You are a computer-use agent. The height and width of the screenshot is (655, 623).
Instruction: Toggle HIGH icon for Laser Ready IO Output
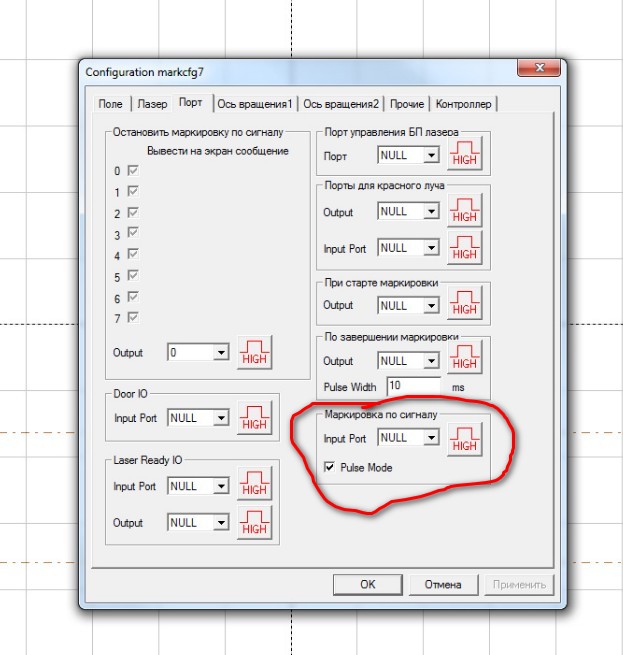pyautogui.click(x=254, y=522)
